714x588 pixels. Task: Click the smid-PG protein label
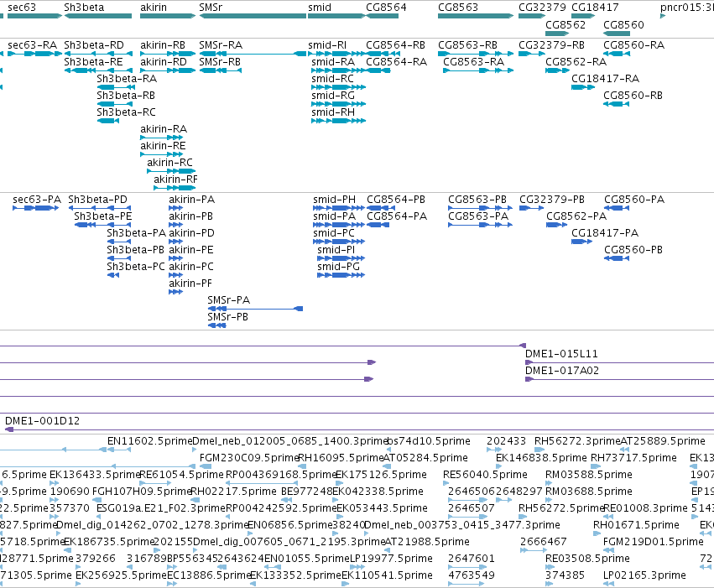click(338, 267)
